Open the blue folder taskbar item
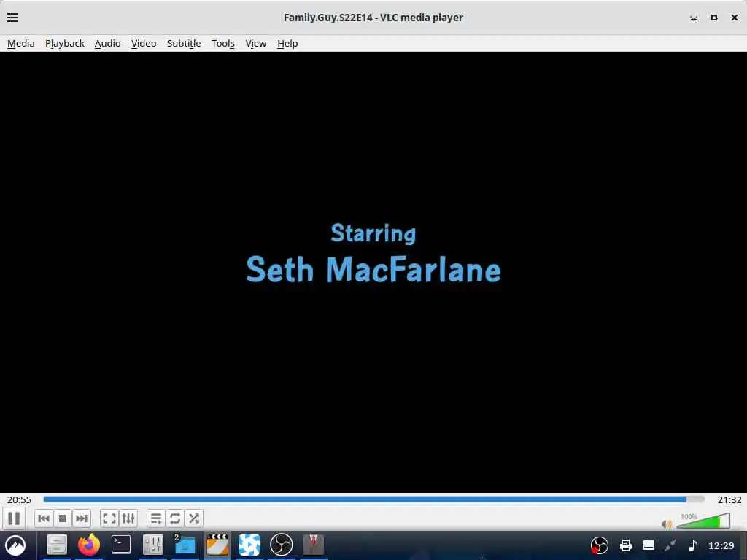 (x=185, y=545)
